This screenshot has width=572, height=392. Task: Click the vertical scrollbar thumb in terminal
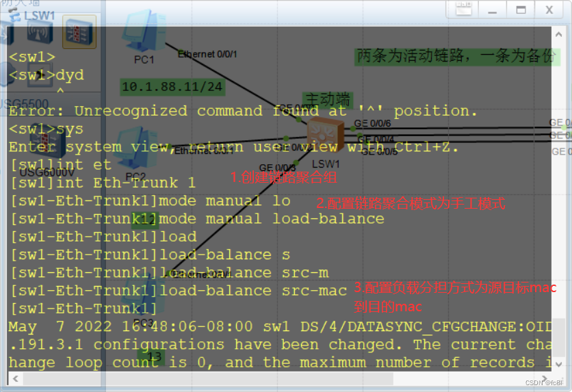tap(558, 338)
